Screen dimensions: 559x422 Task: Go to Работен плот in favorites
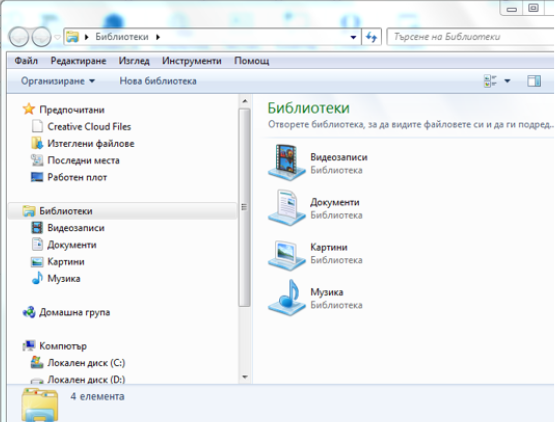tap(77, 177)
